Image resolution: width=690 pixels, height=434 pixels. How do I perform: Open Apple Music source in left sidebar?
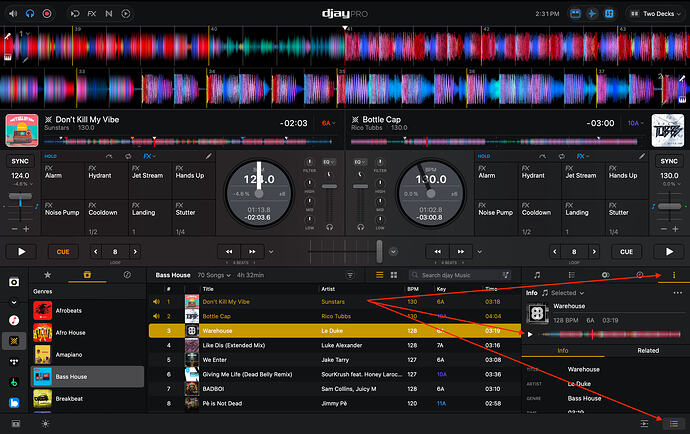click(14, 320)
